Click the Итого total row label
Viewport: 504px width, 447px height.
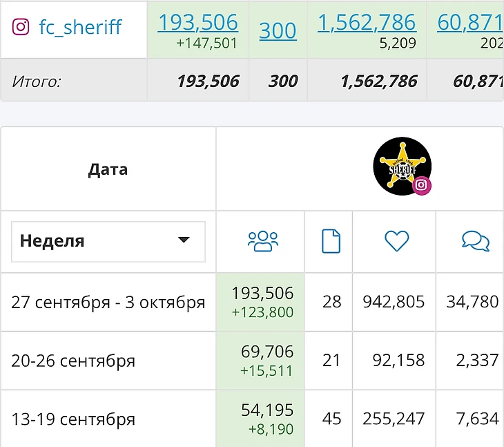coord(37,82)
